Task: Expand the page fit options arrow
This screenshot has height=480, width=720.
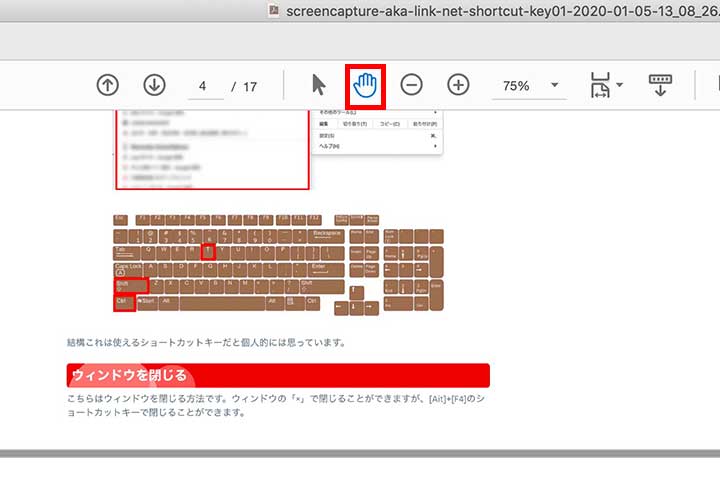Action: 619,85
